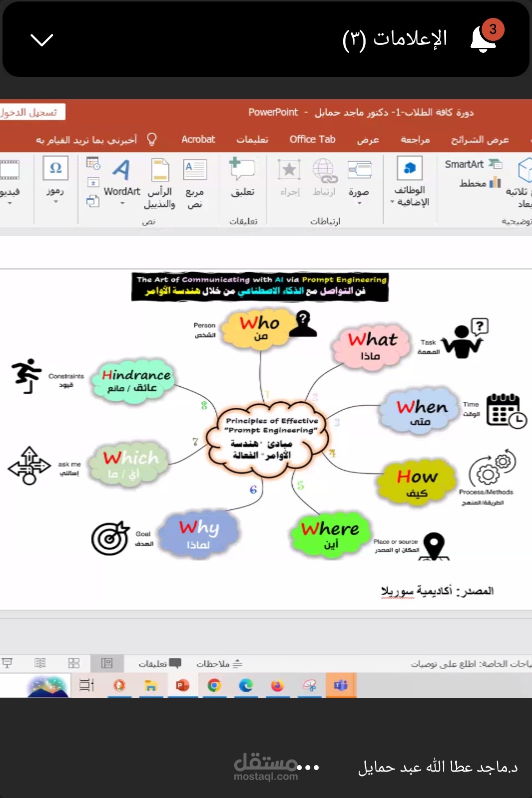Switch to the عرض ribbon tab
The height and width of the screenshot is (798, 532).
coord(368,140)
